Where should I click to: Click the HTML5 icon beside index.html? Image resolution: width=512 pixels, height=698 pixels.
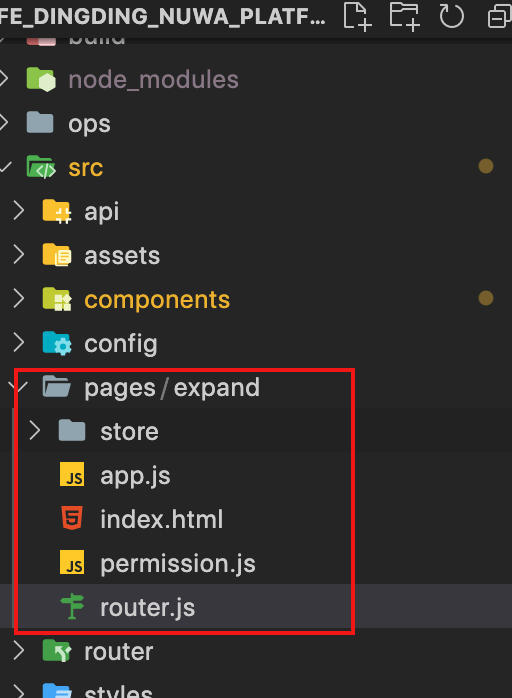(72, 519)
